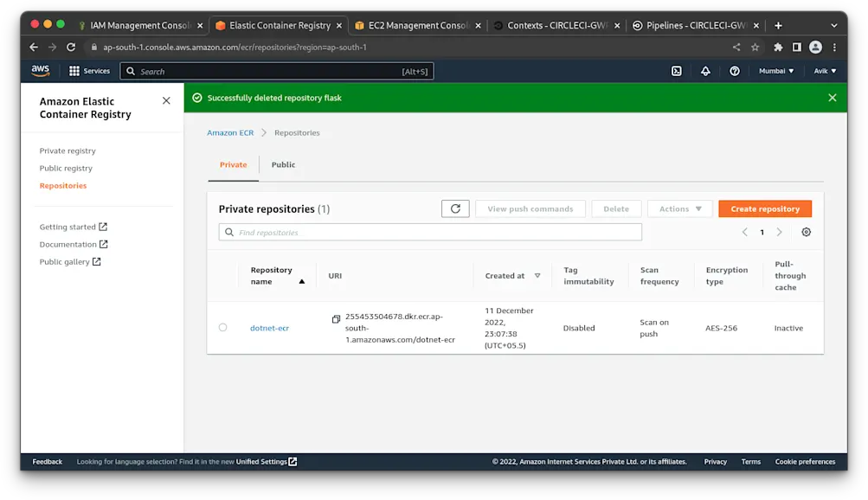Toggle browser side panel icon

[x=796, y=48]
